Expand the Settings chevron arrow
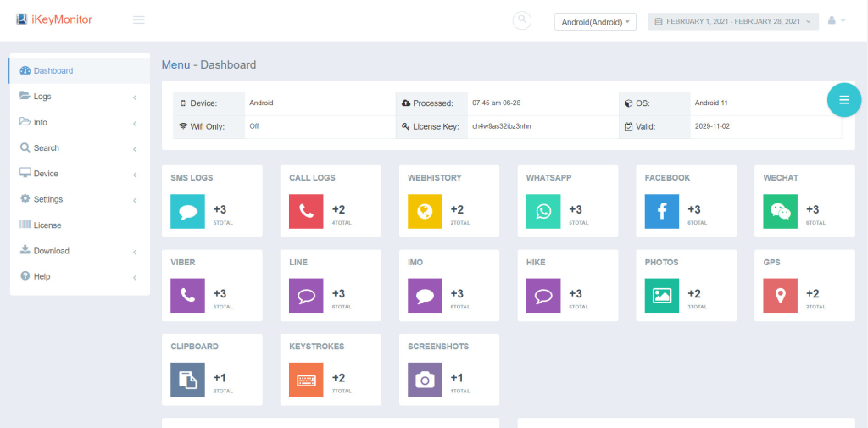Screen dimensions: 868x428 [135, 200]
